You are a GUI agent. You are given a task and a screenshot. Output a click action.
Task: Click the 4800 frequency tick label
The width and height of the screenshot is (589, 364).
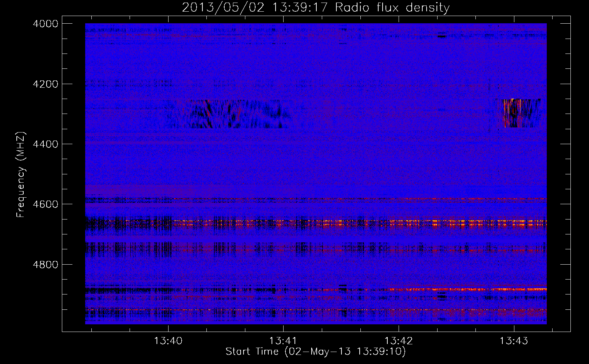(46, 264)
